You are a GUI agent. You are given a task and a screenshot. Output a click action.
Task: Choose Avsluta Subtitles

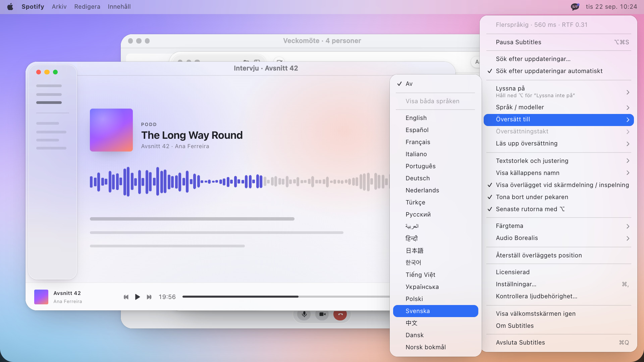558,343
